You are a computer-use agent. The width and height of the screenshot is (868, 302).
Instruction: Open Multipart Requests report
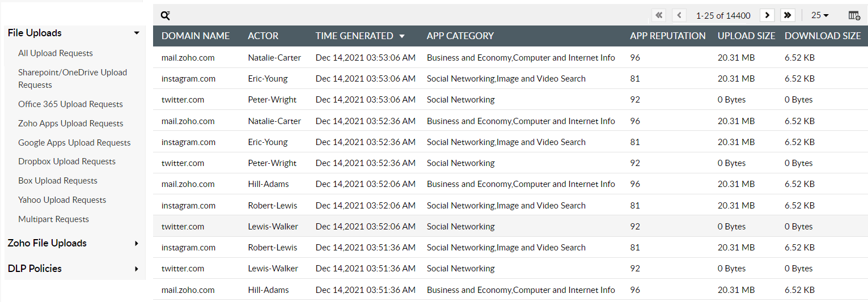[53, 219]
